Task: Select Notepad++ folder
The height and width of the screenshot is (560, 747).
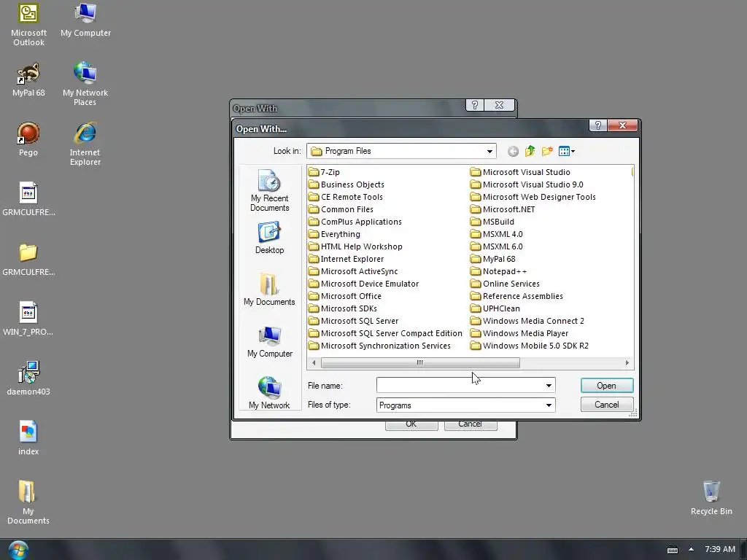Action: point(499,271)
